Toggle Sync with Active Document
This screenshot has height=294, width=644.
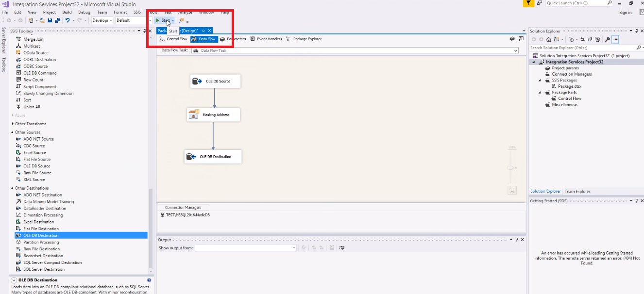click(x=582, y=39)
